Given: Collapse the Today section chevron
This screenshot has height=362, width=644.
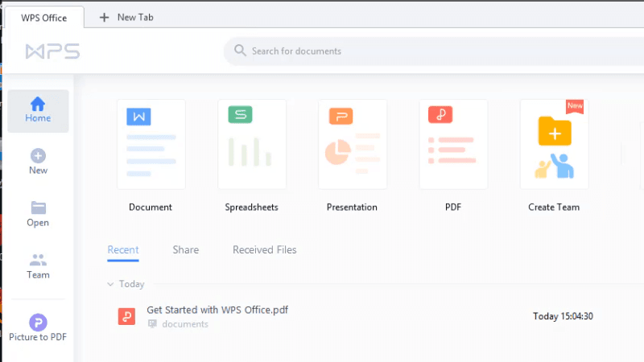Looking at the screenshot, I should coord(110,284).
